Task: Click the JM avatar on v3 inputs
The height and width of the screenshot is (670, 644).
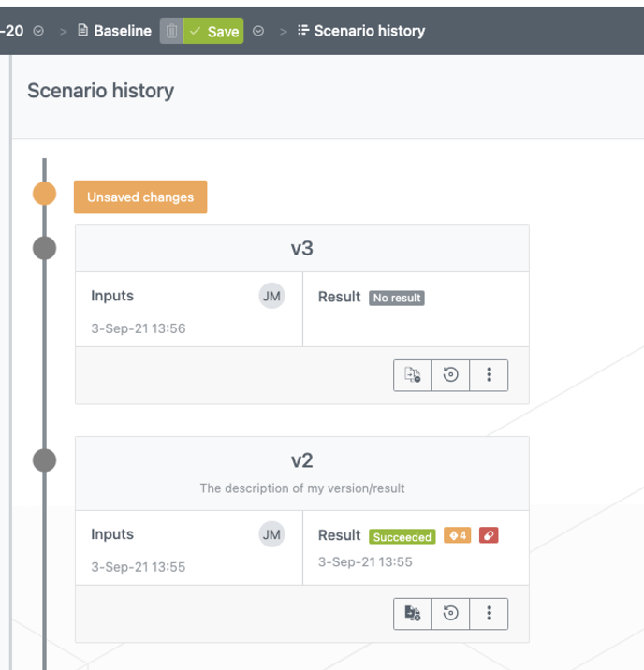Action: [x=271, y=297]
